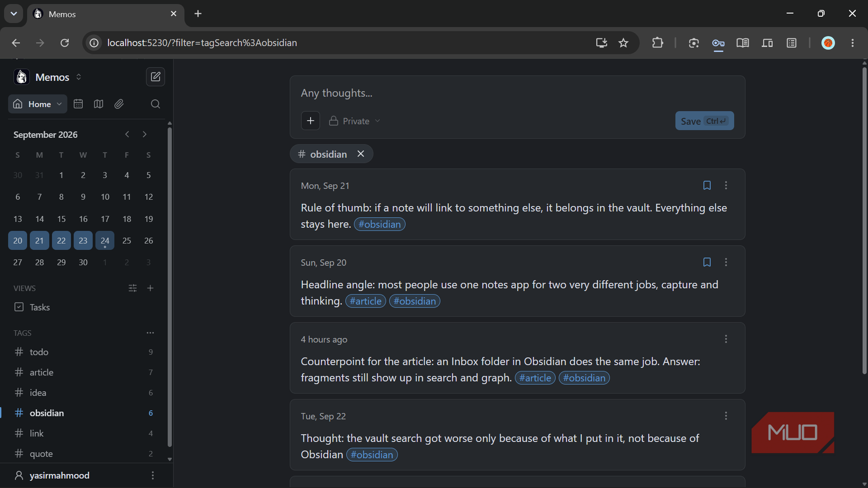868x488 pixels.
Task: Open the Views settings sliders icon
Action: [133, 288]
